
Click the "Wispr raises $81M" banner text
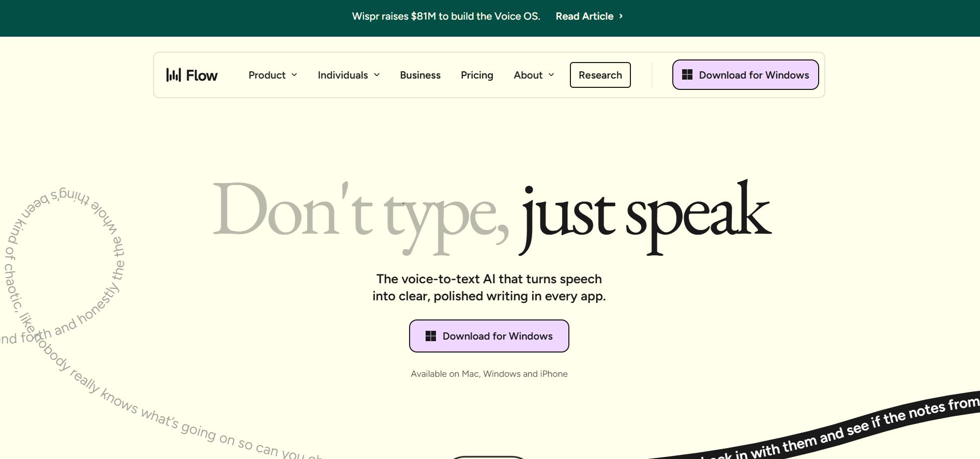[446, 16]
